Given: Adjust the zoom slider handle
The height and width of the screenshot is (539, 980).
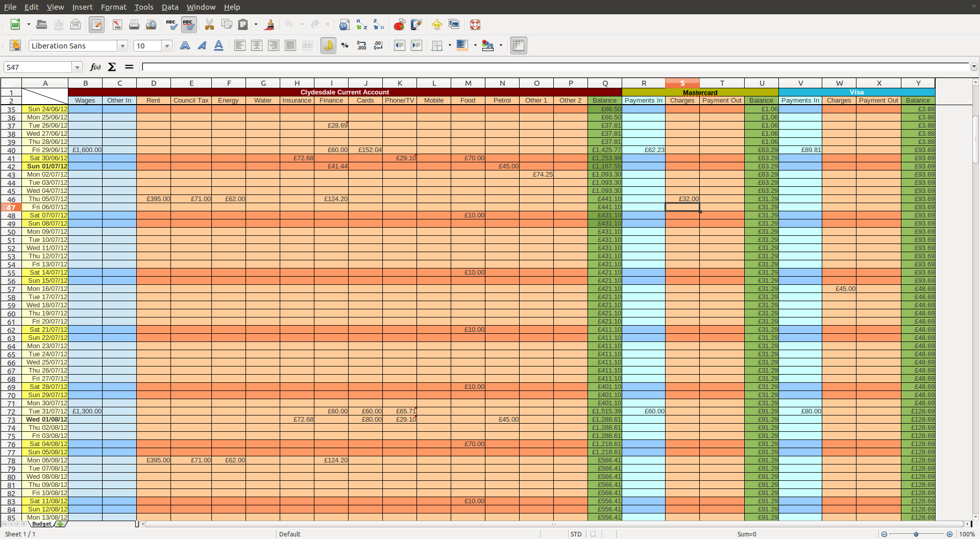Looking at the screenshot, I should [x=916, y=534].
